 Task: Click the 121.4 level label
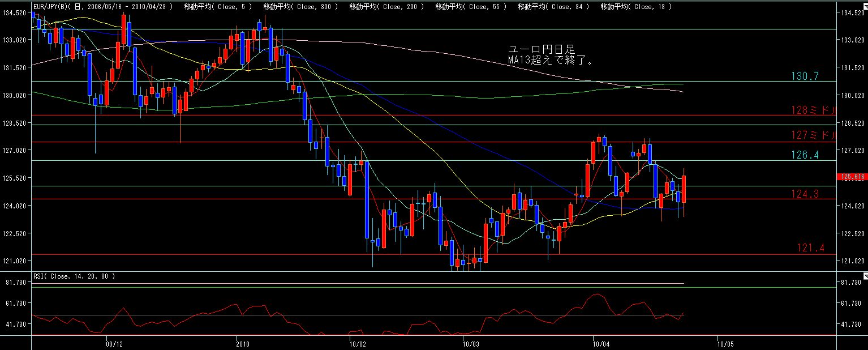[x=811, y=248]
